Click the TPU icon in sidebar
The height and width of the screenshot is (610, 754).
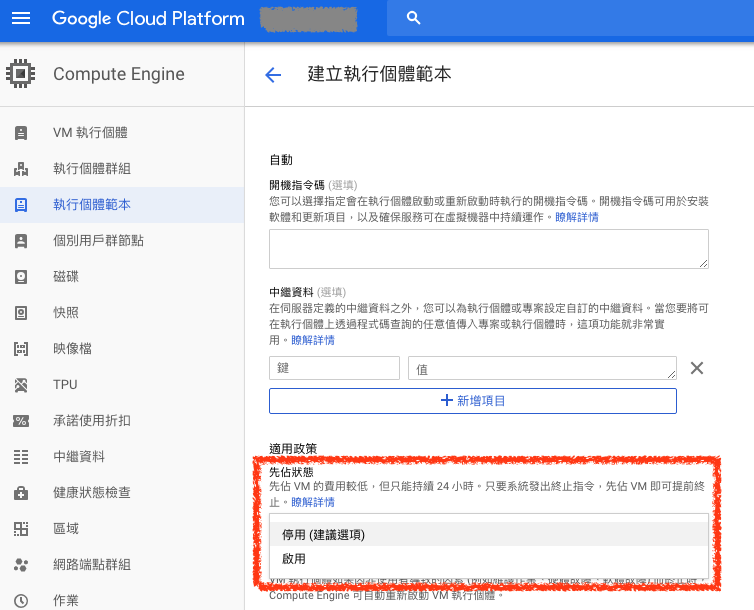tap(21, 385)
